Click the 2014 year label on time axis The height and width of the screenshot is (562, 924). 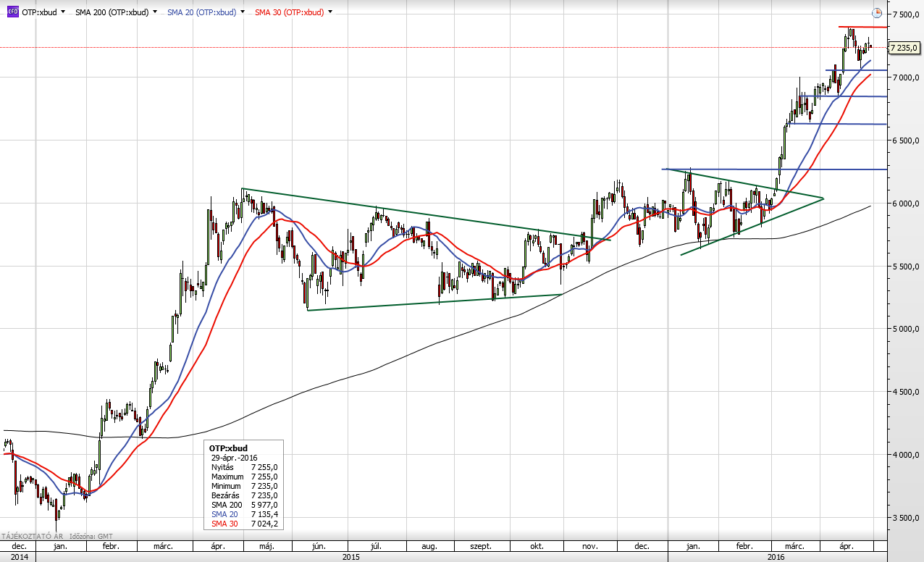(19, 557)
